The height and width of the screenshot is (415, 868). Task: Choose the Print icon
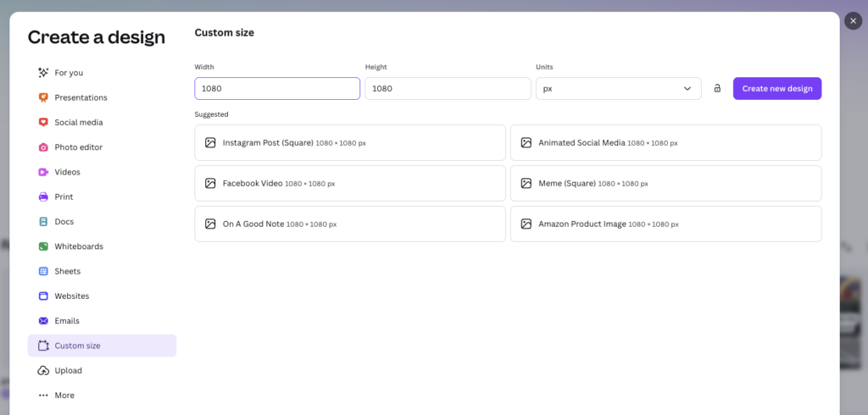coord(43,196)
